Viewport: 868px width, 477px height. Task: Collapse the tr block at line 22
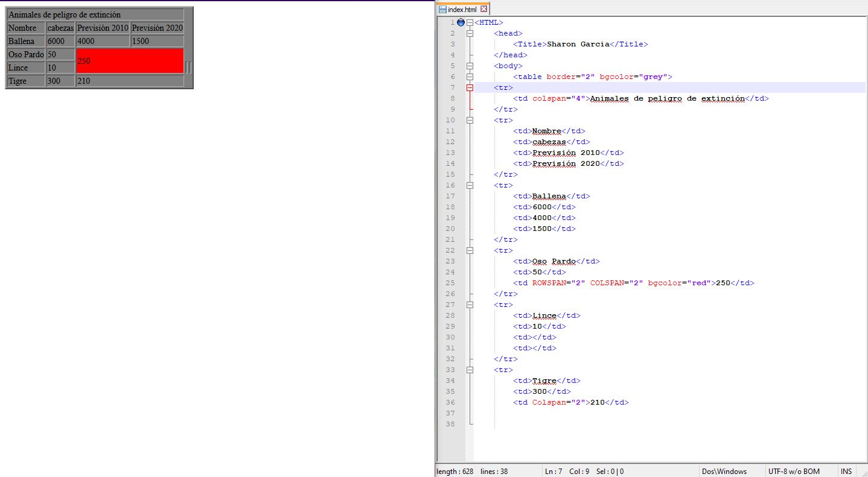pyautogui.click(x=470, y=250)
